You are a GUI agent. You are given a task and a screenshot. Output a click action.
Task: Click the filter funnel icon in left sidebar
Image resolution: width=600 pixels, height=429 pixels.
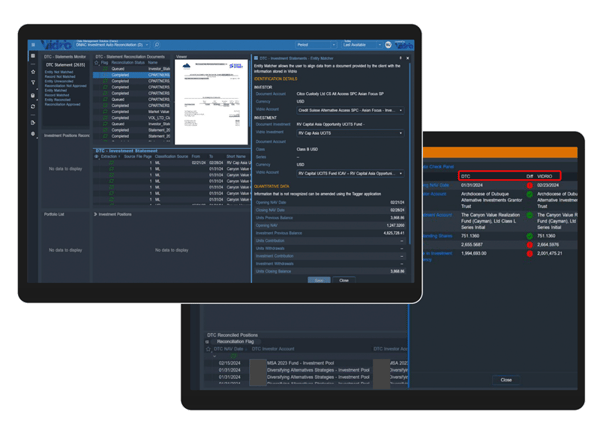tap(33, 82)
